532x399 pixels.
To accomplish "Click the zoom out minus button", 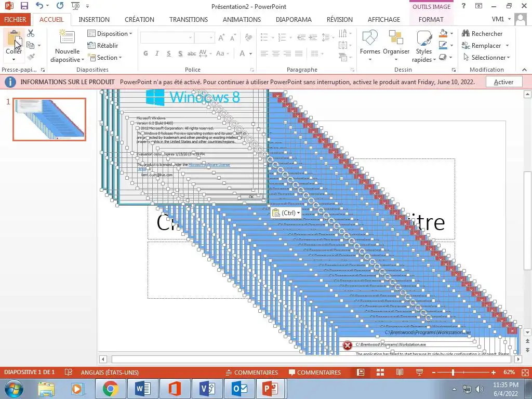I will coord(434,372).
